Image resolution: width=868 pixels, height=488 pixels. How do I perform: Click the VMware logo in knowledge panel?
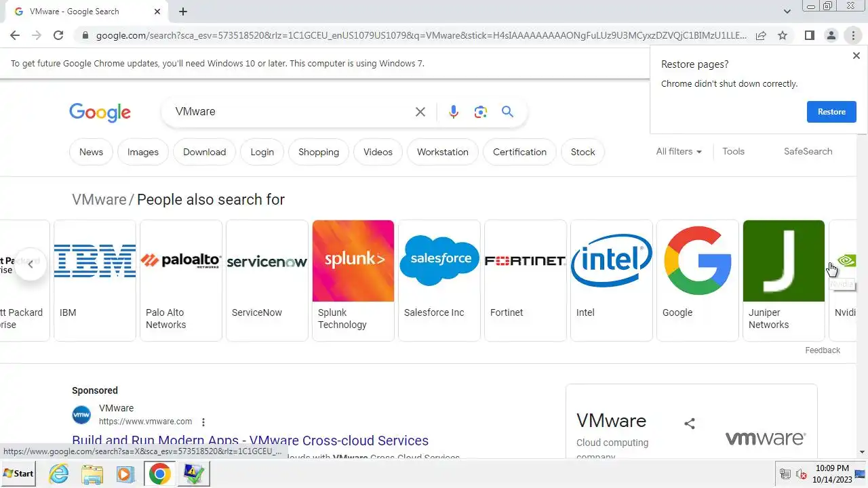click(766, 439)
